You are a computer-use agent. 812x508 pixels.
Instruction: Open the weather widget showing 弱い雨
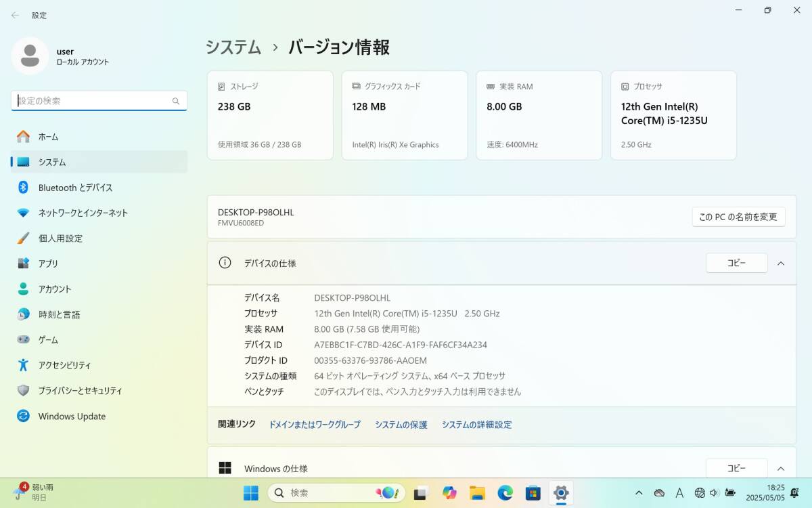[x=34, y=492]
